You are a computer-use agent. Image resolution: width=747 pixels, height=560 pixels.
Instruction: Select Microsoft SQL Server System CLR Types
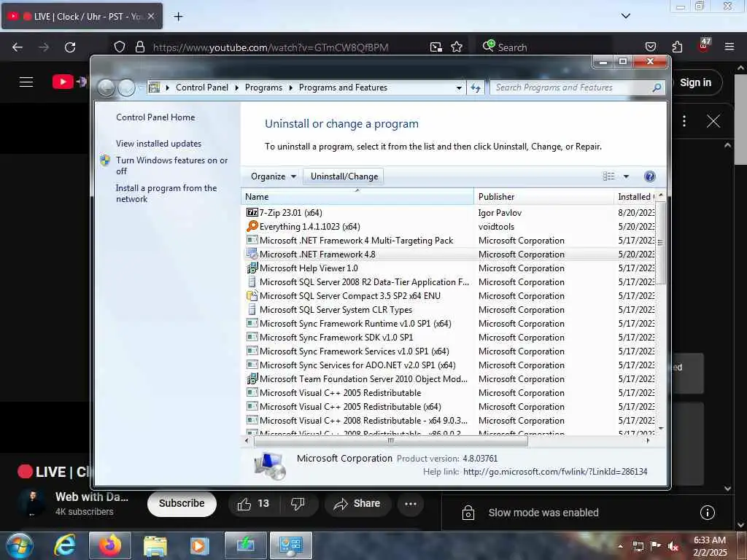click(x=449, y=309)
